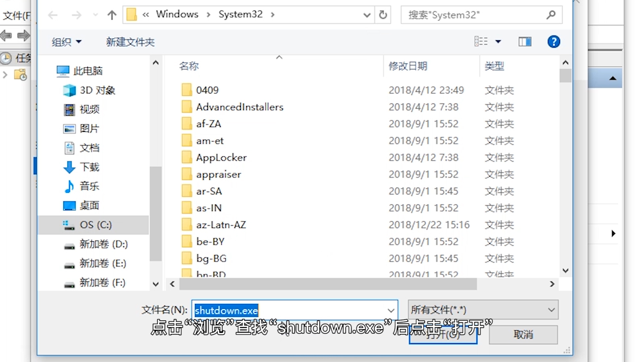Open the 所有文件(*.*) file type dropdown
The image size is (644, 362).
483,310
